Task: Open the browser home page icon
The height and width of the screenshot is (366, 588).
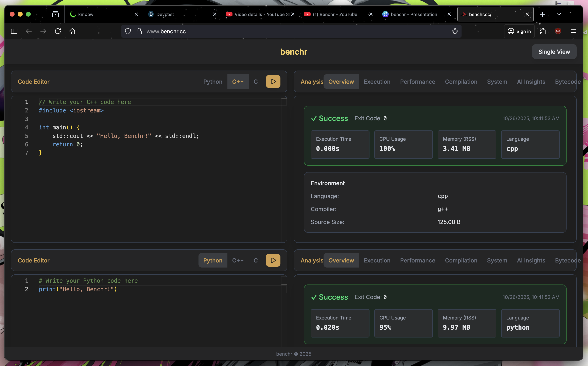Action: [x=72, y=31]
